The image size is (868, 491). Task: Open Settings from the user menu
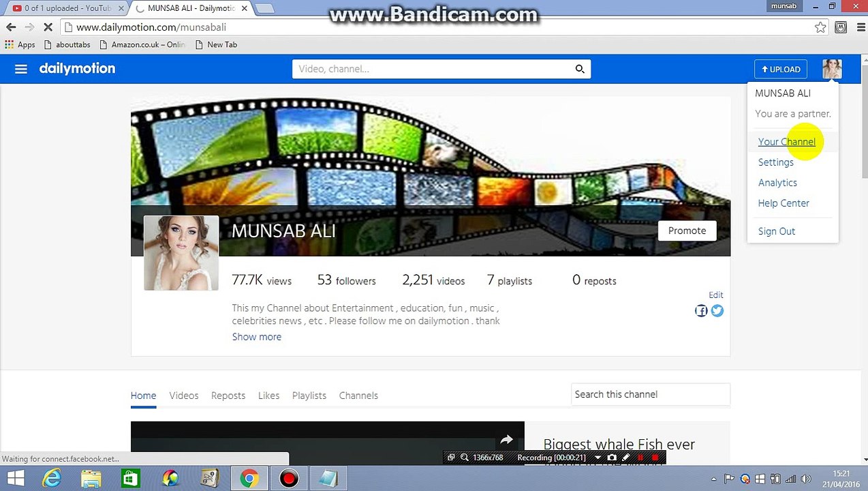(x=776, y=162)
